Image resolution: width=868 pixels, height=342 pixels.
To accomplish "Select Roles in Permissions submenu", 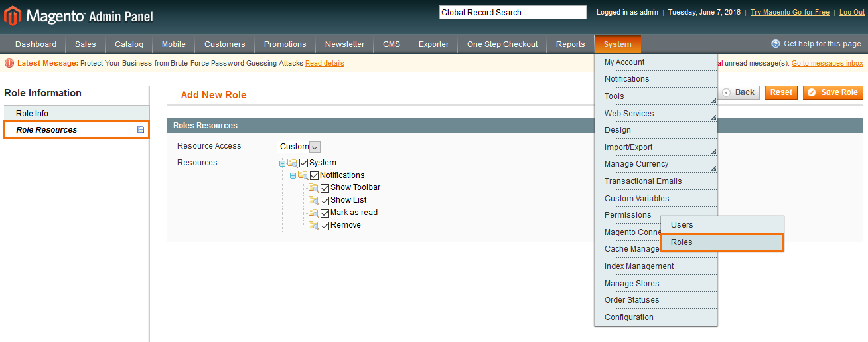I will [722, 242].
